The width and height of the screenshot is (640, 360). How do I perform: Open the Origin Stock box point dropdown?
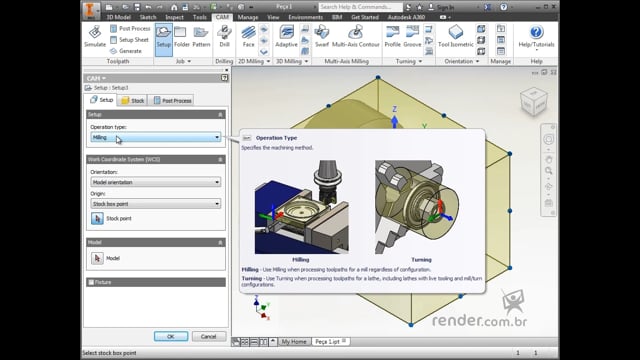tap(156, 204)
